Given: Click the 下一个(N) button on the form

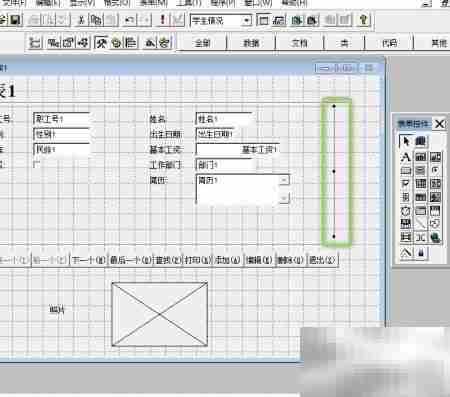Looking at the screenshot, I should point(89,260).
